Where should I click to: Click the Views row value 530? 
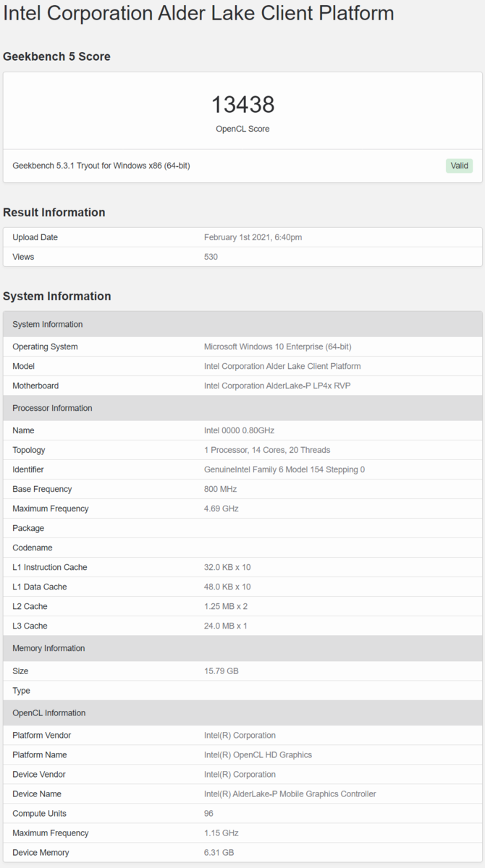pos(211,257)
